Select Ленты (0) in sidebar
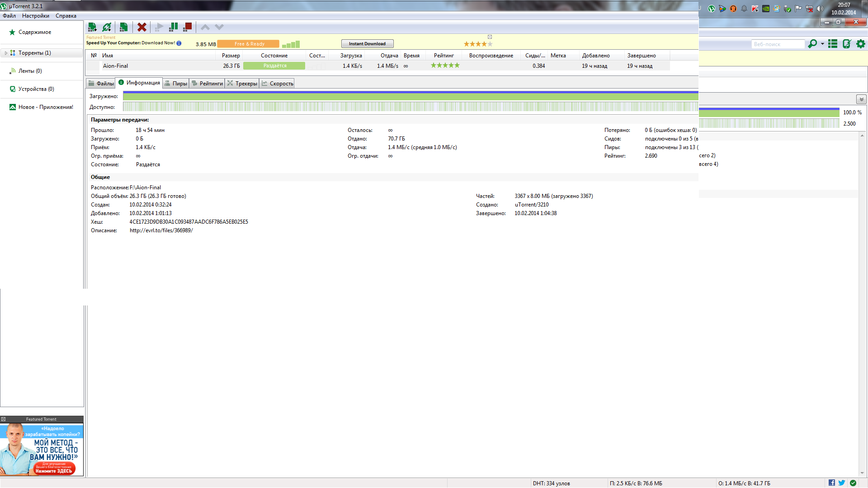 pyautogui.click(x=30, y=71)
